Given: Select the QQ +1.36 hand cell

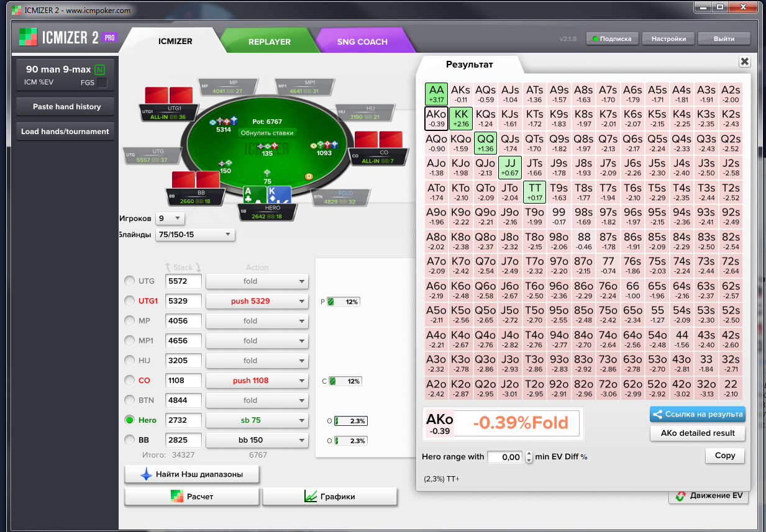Looking at the screenshot, I should [x=485, y=143].
